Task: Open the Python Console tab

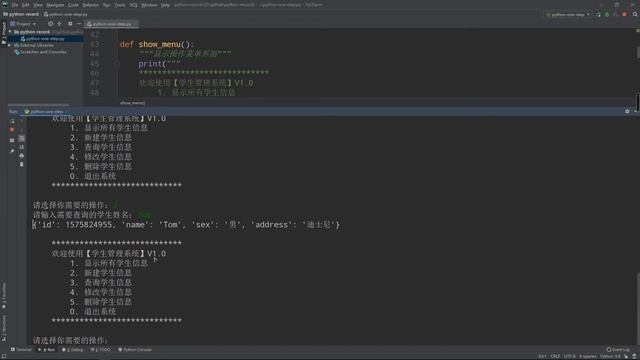Action: (135, 350)
